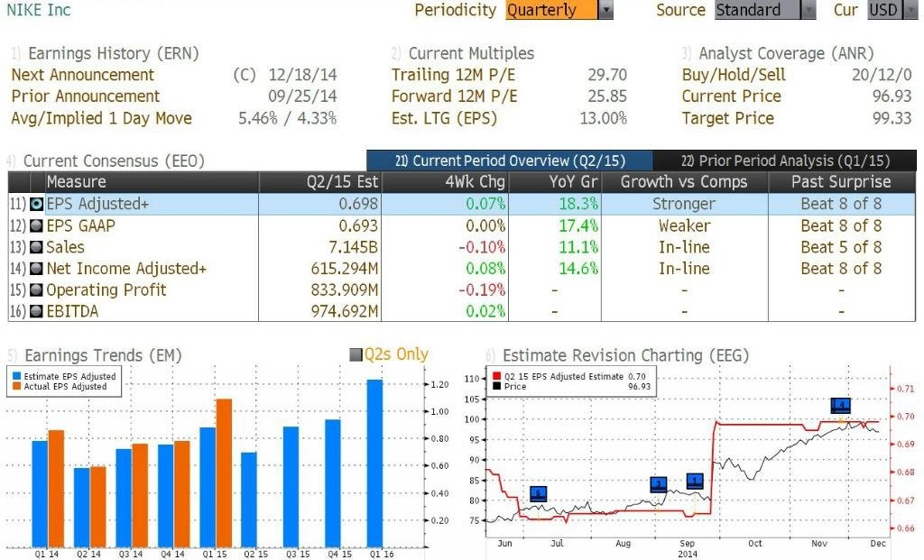Select the EBITDA row label
This screenshot has width=924, height=560.
click(72, 311)
